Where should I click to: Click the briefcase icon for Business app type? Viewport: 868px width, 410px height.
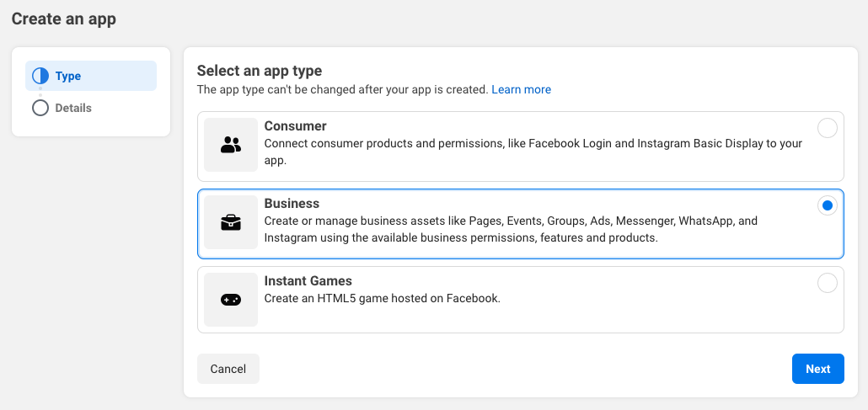231,222
